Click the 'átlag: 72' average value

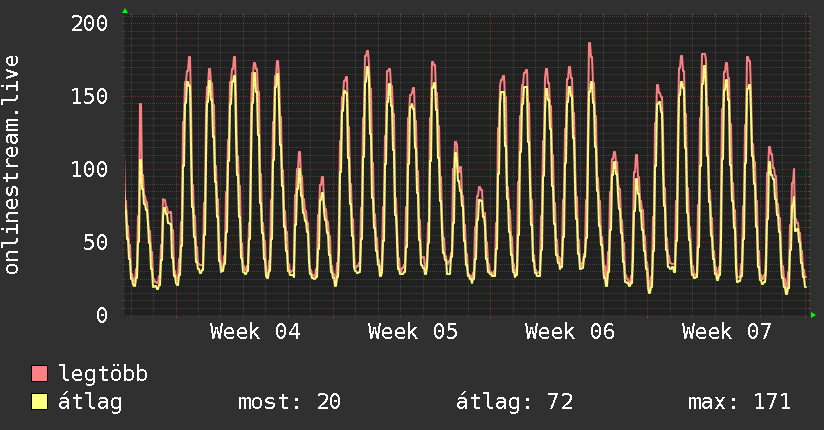[514, 402]
